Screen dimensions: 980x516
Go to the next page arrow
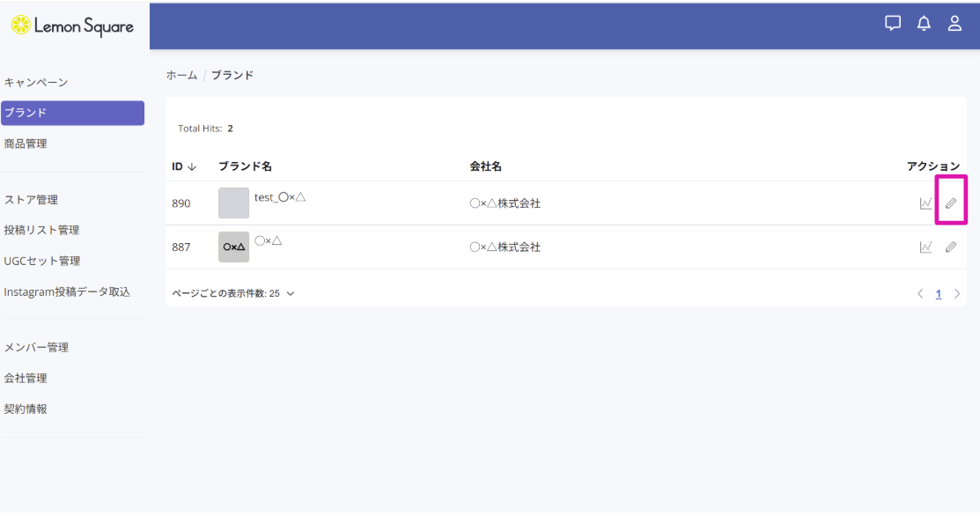point(957,294)
